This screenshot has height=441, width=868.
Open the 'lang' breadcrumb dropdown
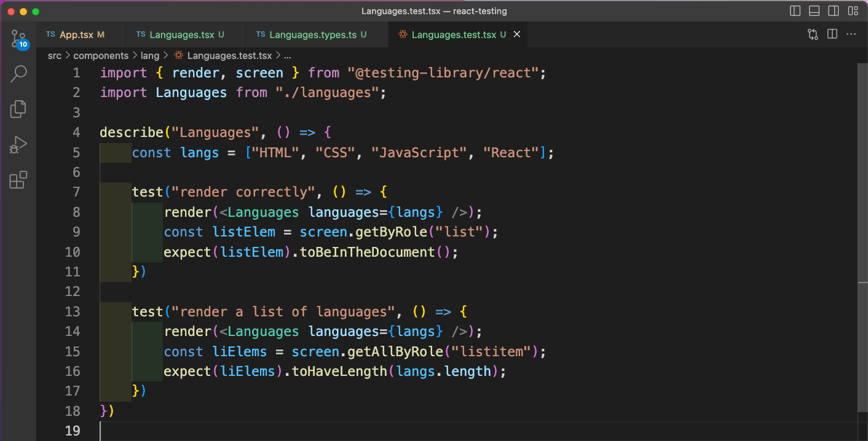(150, 55)
